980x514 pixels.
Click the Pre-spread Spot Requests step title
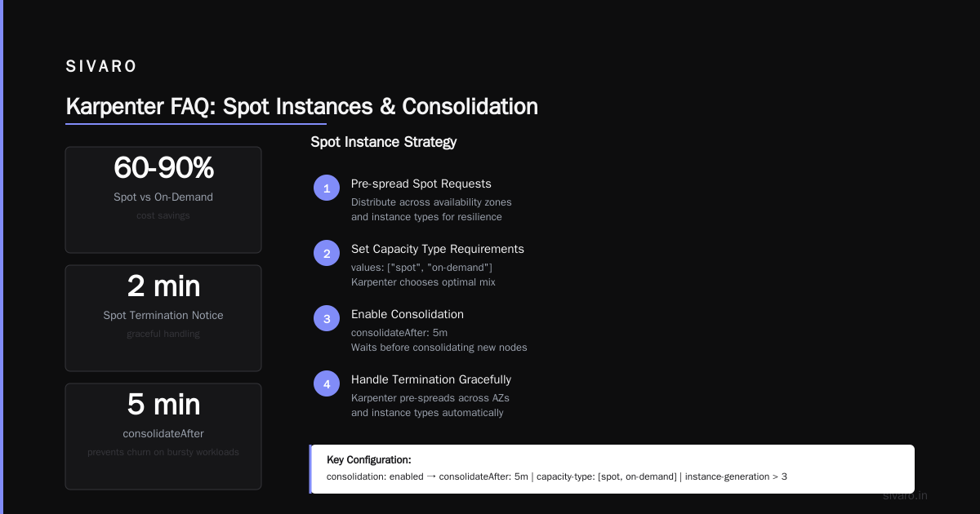421,184
